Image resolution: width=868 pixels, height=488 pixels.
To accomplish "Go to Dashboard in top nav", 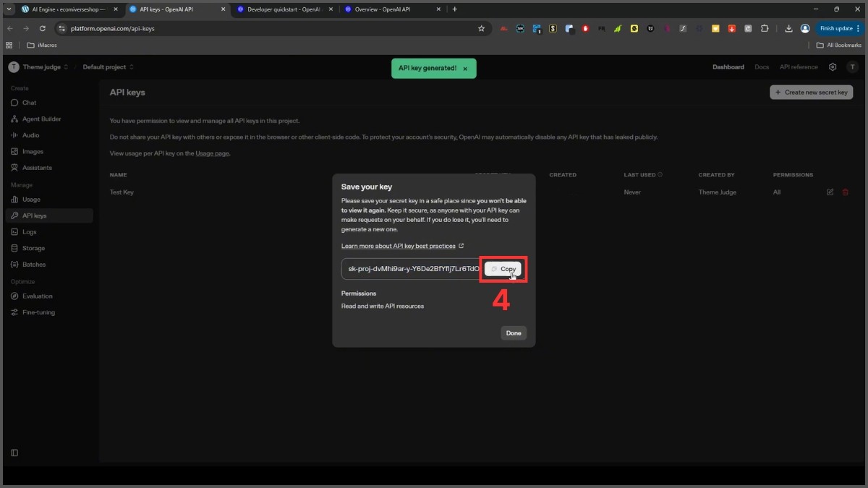I will pyautogui.click(x=728, y=67).
